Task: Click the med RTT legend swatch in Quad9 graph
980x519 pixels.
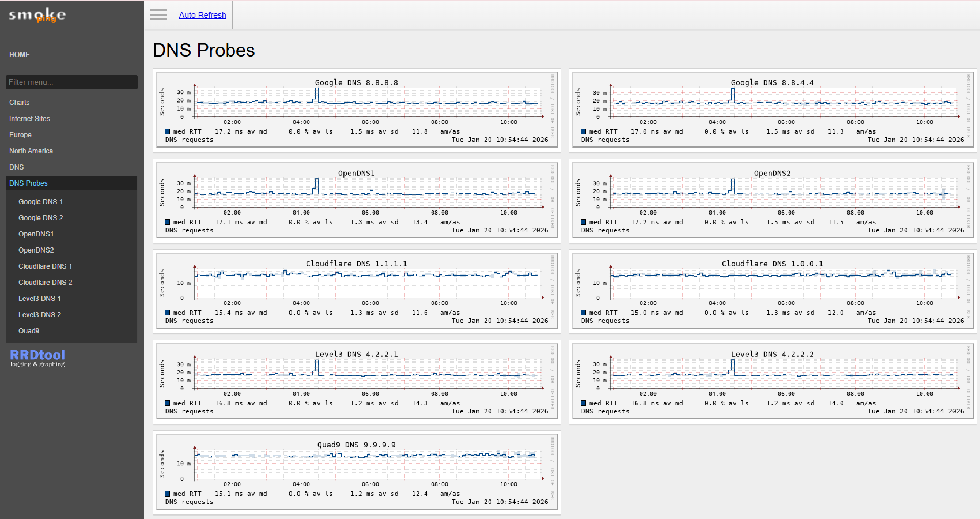Action: 168,494
